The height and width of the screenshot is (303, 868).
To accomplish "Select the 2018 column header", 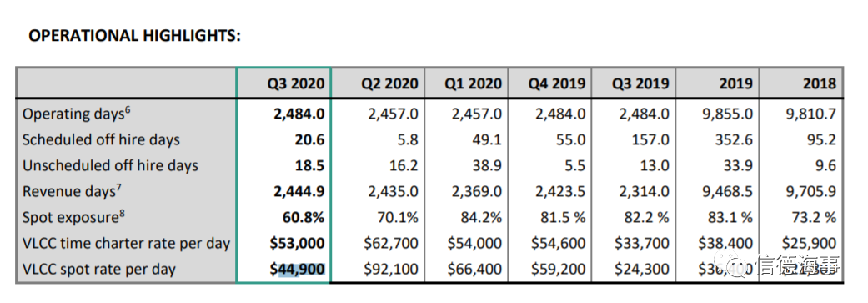I will (820, 84).
